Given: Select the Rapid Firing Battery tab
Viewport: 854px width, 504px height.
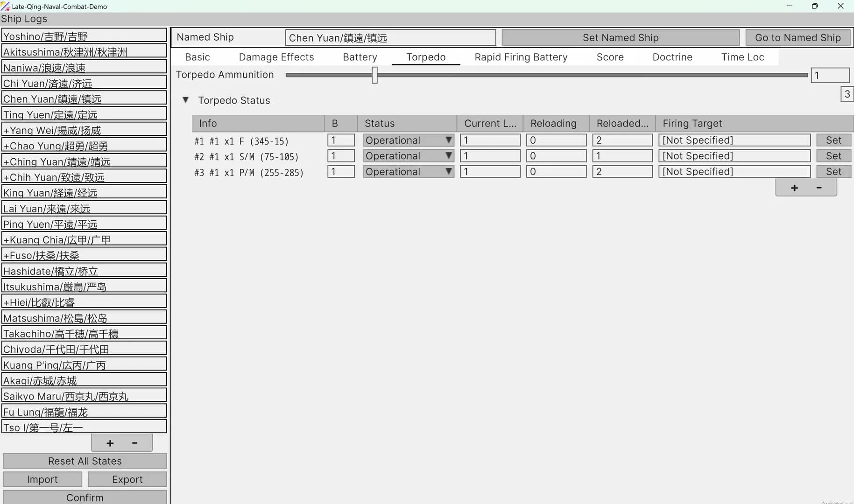Looking at the screenshot, I should (x=521, y=57).
